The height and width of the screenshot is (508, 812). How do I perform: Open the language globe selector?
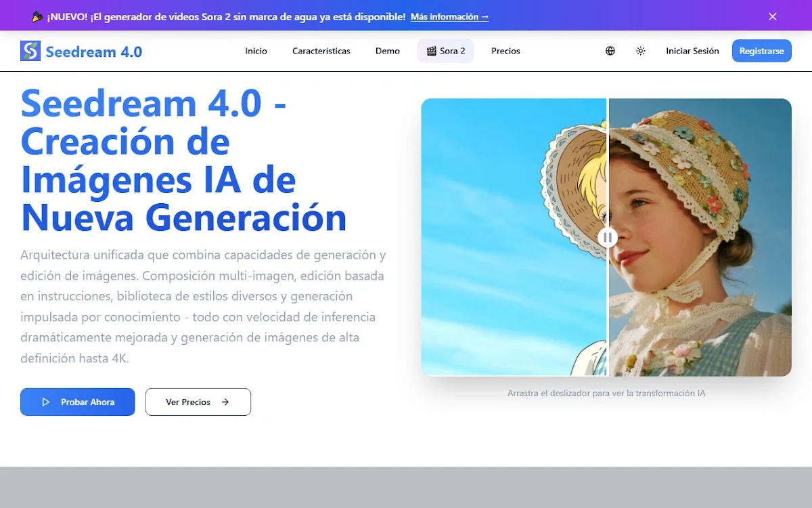[x=610, y=51]
